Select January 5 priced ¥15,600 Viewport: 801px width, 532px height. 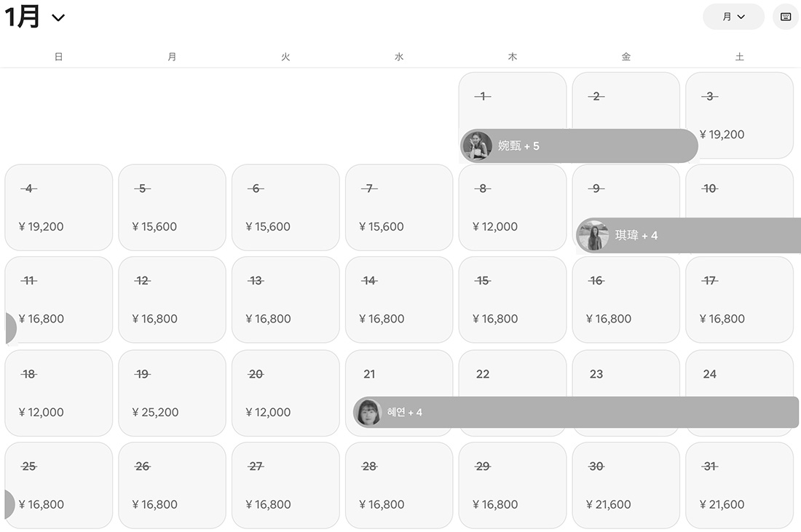pyautogui.click(x=172, y=207)
